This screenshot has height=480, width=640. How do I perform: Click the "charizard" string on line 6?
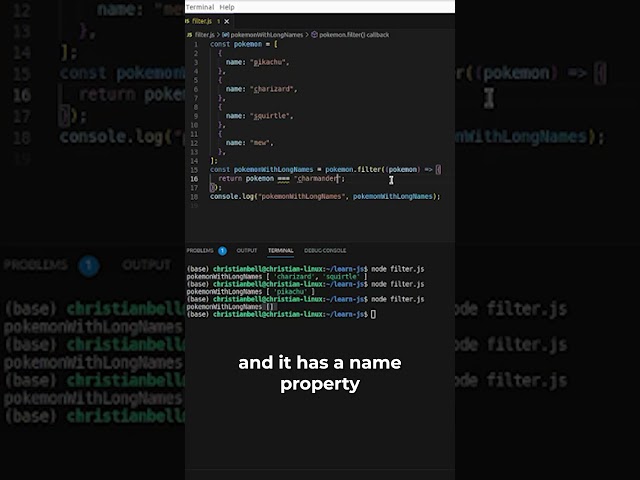pyautogui.click(x=273, y=89)
